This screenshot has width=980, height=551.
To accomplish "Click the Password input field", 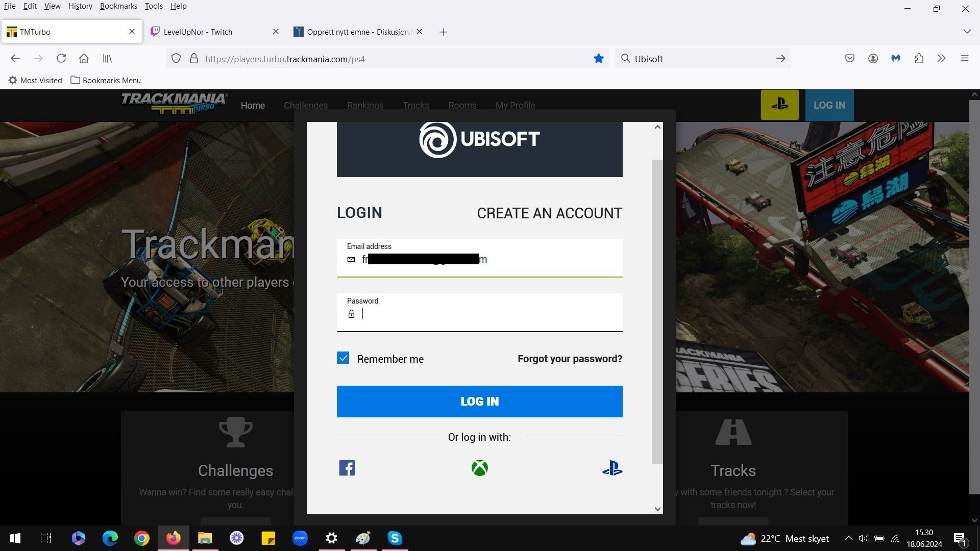I will click(480, 312).
